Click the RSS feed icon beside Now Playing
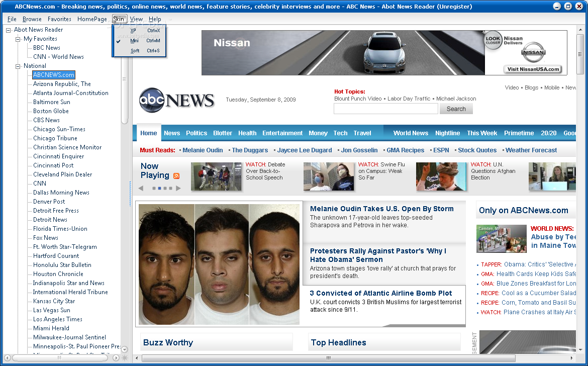 point(176,176)
